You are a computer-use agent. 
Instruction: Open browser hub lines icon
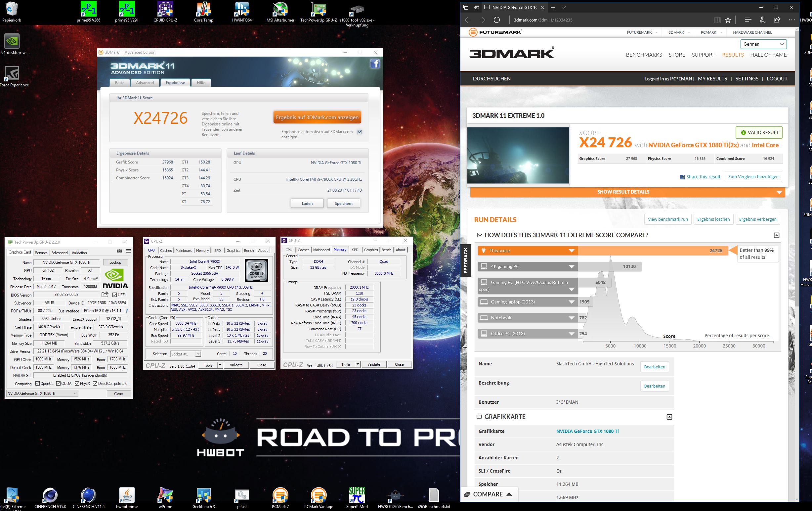point(748,20)
